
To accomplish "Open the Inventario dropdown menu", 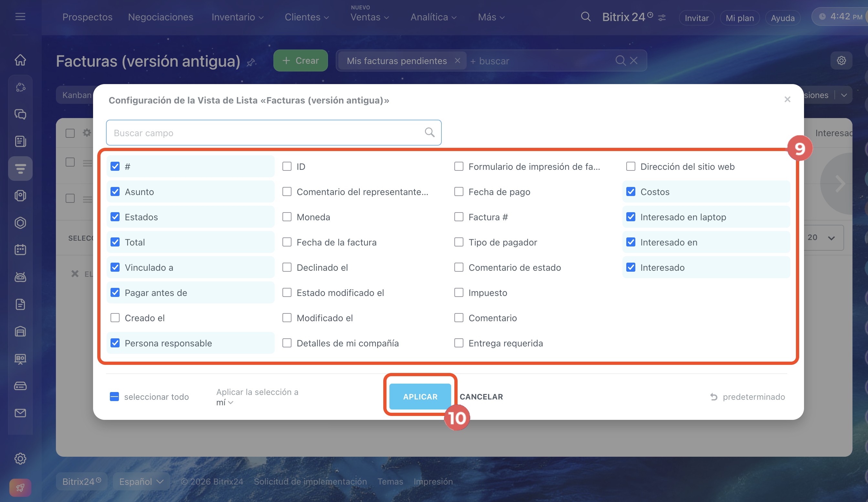I will (x=237, y=17).
